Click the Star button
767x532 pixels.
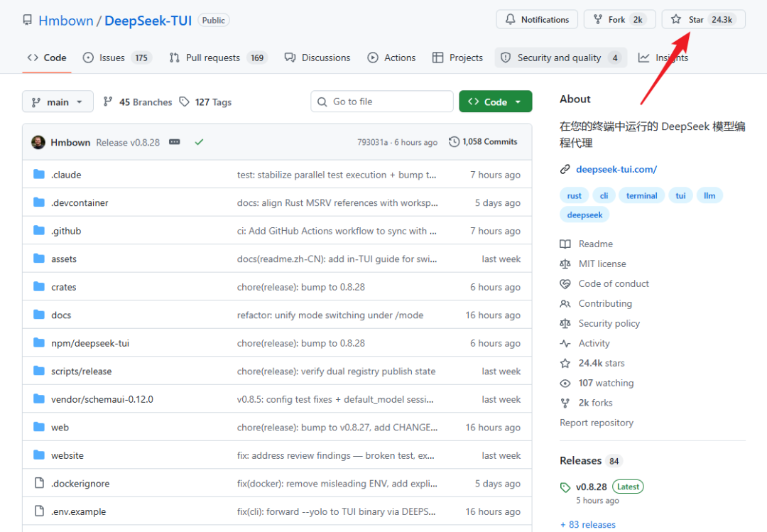[703, 20]
